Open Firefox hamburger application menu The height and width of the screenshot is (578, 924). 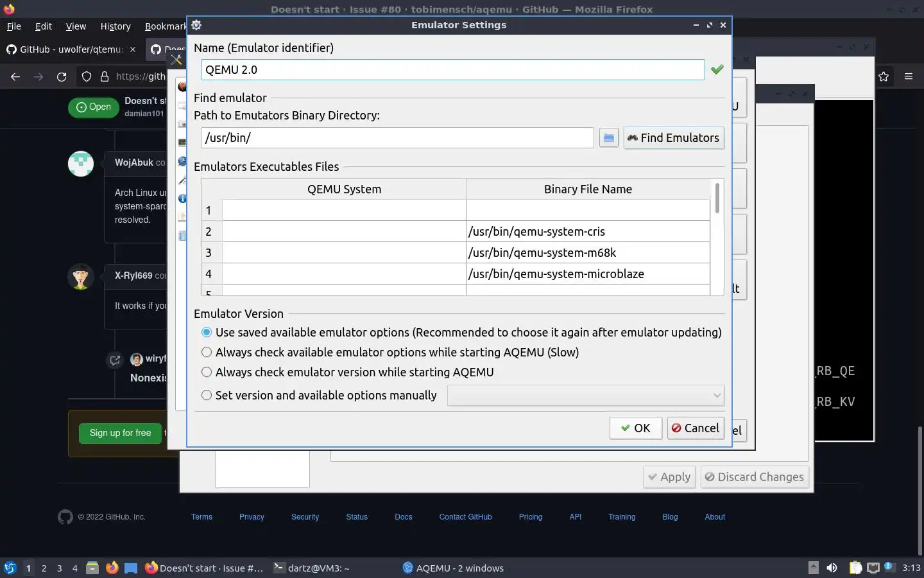pos(909,76)
